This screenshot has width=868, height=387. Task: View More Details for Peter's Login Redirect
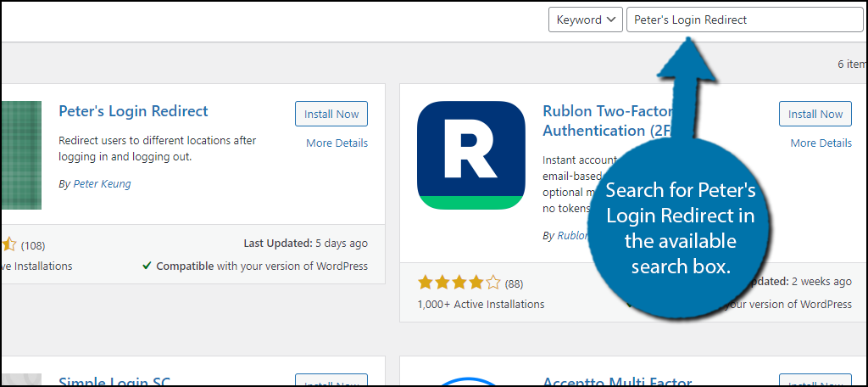pyautogui.click(x=337, y=143)
